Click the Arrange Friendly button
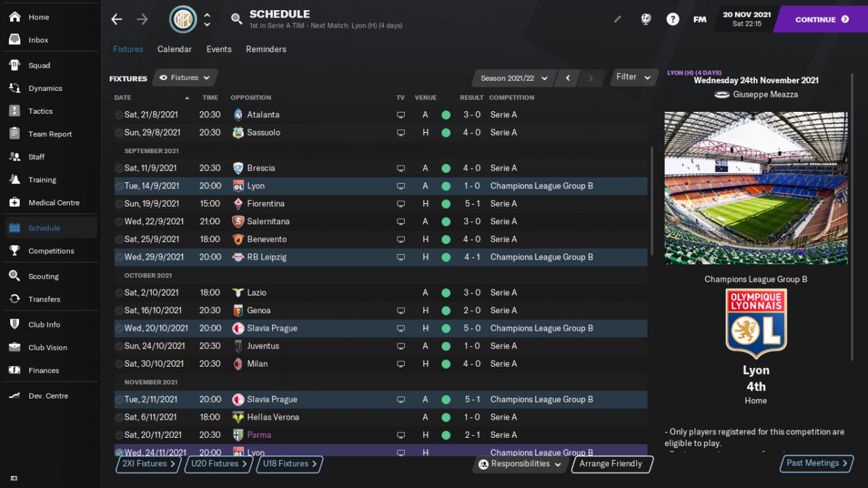 [x=611, y=464]
